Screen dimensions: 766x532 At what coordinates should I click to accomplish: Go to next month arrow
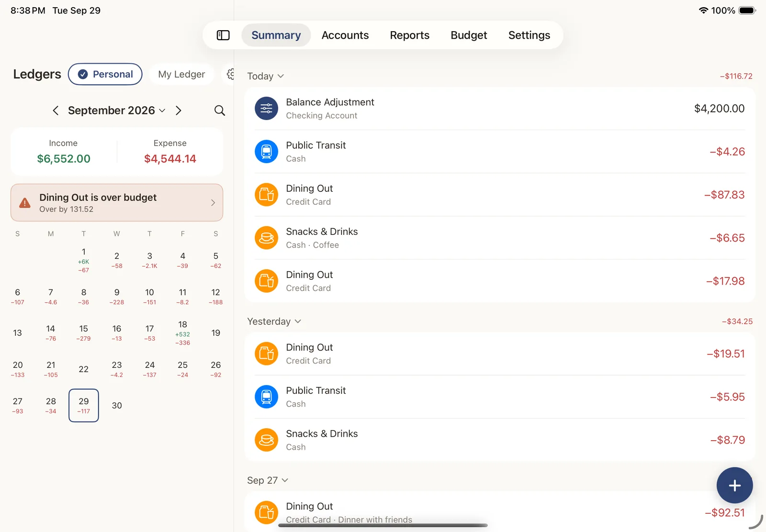pos(179,111)
